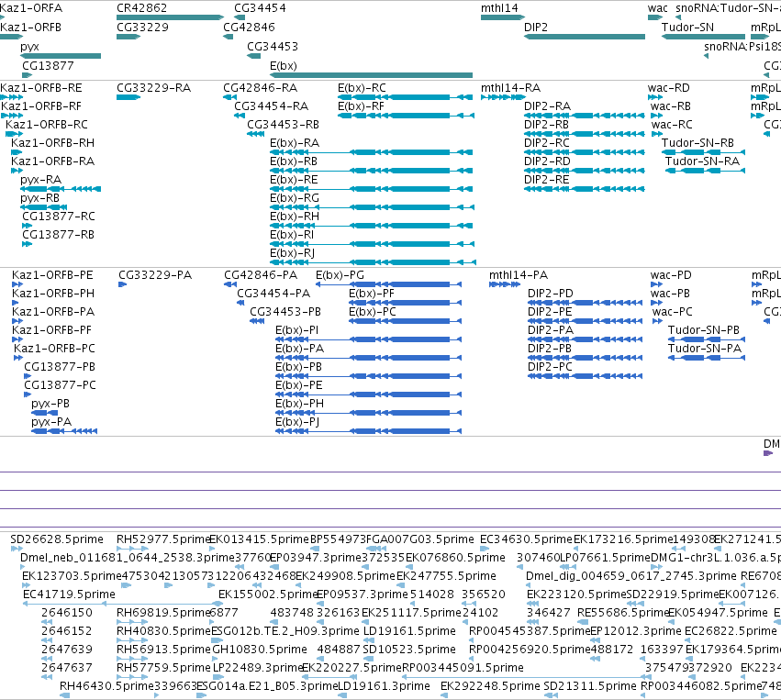Viewport: 781px width, 700px height.
Task: Click the RE55686.5prime EST label
Action: click(x=622, y=613)
